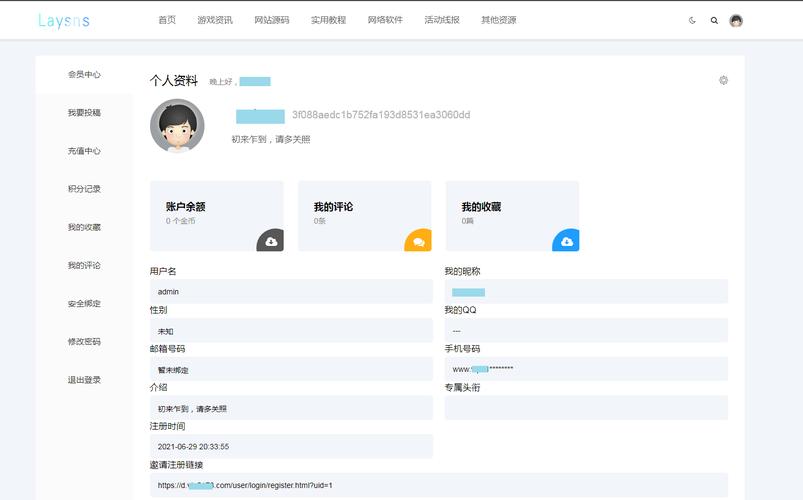
Task: Select 我要投稿 in the sidebar
Action: [84, 113]
